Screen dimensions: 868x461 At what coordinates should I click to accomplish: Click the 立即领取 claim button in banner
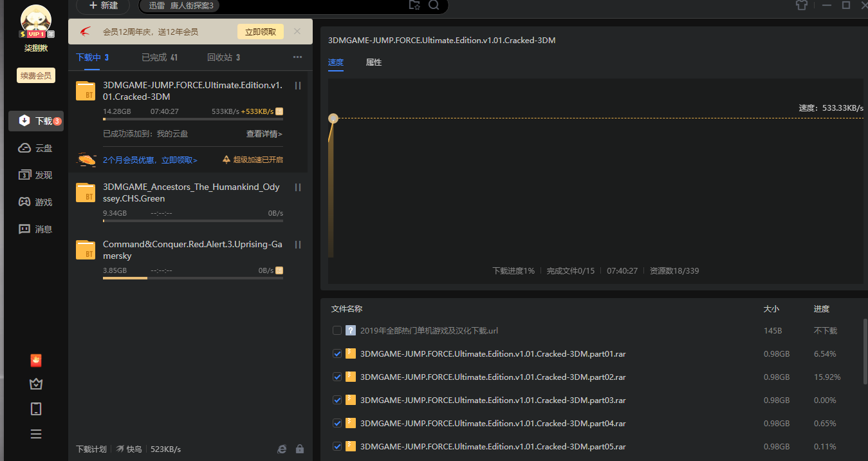click(x=261, y=32)
